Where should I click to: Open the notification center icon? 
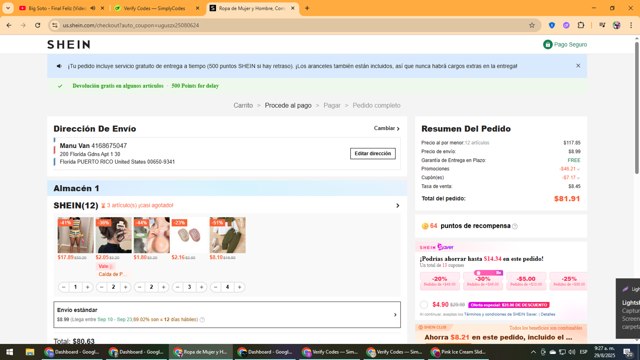[x=628, y=352]
